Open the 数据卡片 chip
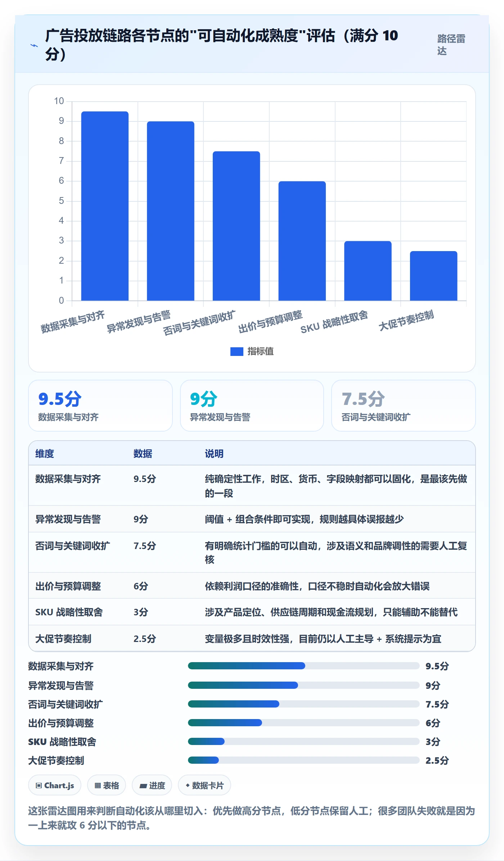The height and width of the screenshot is (861, 504). point(204,785)
